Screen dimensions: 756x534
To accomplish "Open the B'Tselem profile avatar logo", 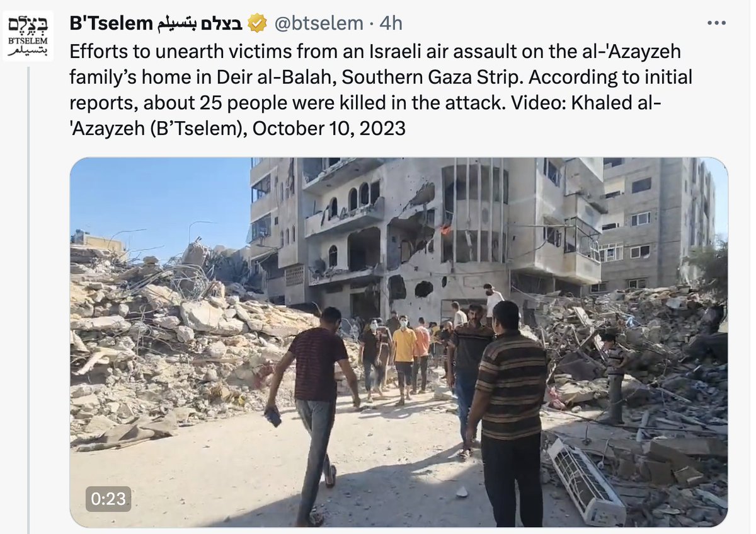I will click(x=28, y=37).
